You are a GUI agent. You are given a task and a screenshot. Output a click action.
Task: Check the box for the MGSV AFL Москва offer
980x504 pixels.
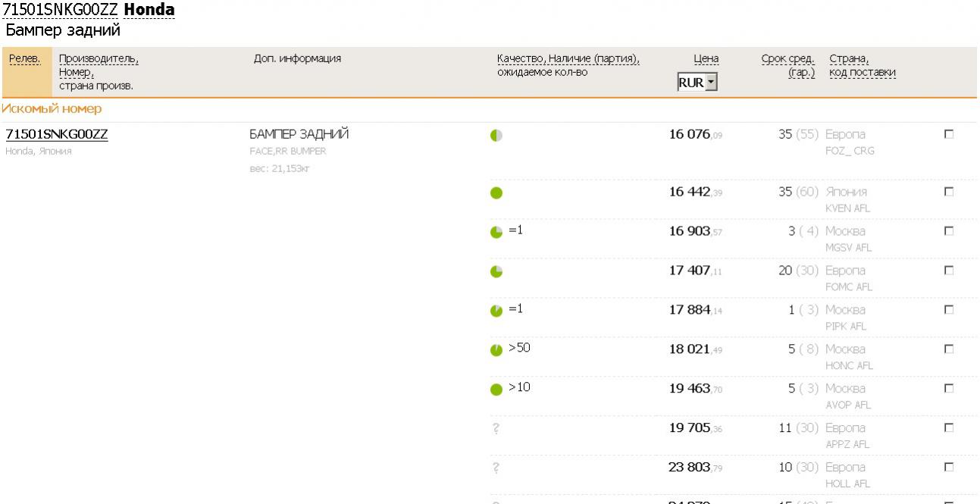click(947, 230)
